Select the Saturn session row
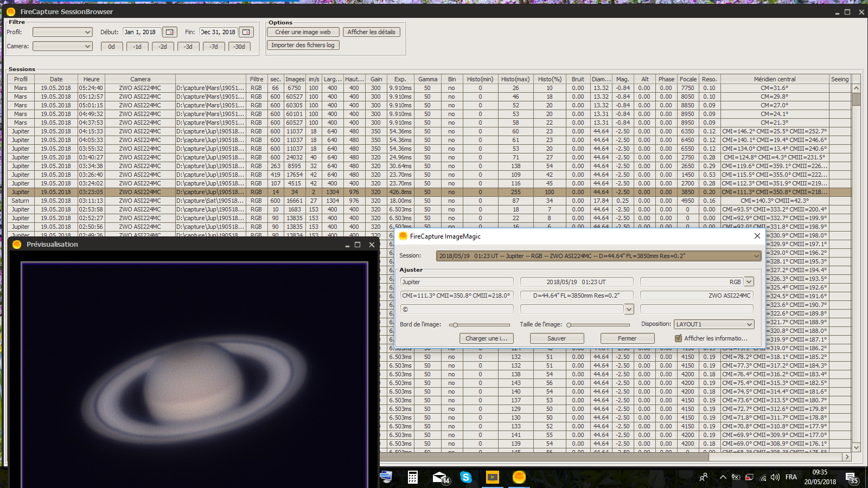Image resolution: width=868 pixels, height=488 pixels. pyautogui.click(x=21, y=201)
